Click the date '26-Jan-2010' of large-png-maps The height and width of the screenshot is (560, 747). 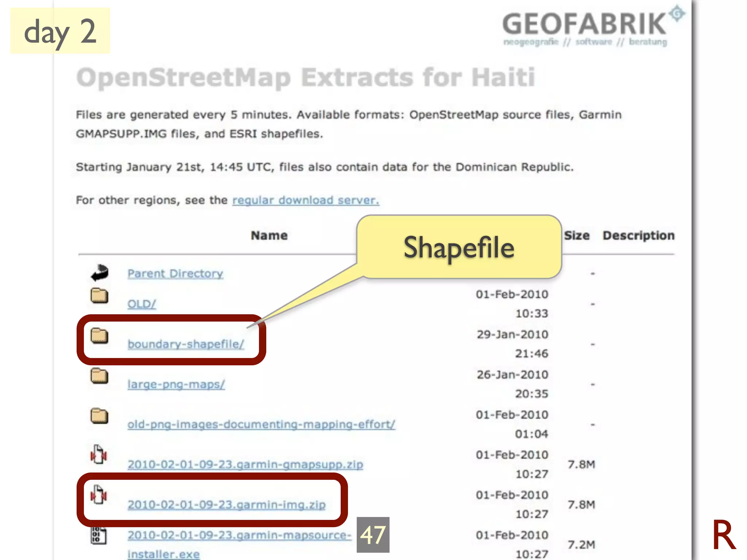512,374
